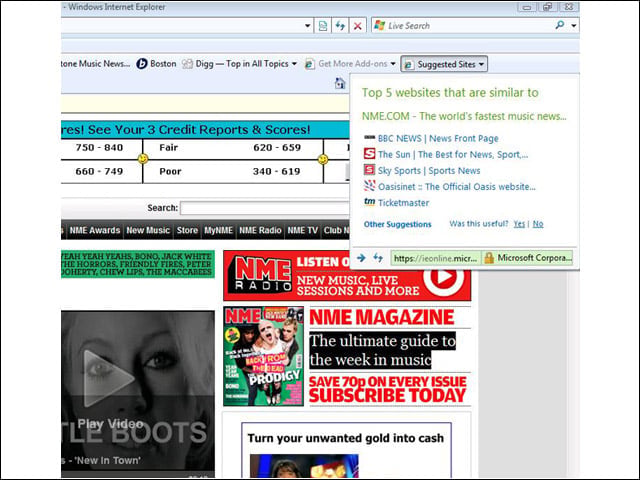The height and width of the screenshot is (480, 640).
Task: Click the NME magazine cover thumbnail
Action: pos(263,356)
